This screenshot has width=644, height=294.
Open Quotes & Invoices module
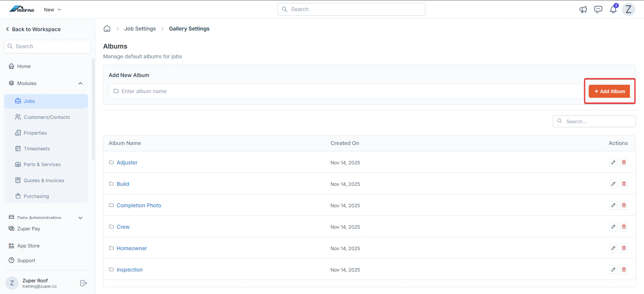[46, 180]
